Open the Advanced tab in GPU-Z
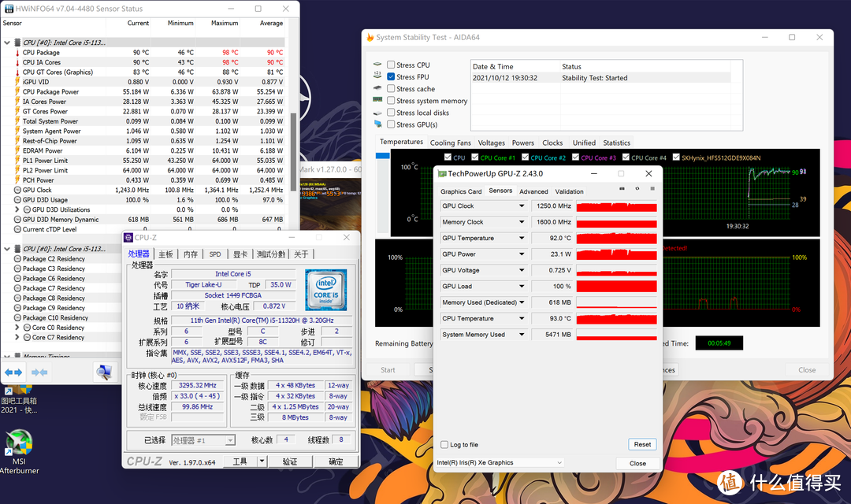 coord(533,191)
